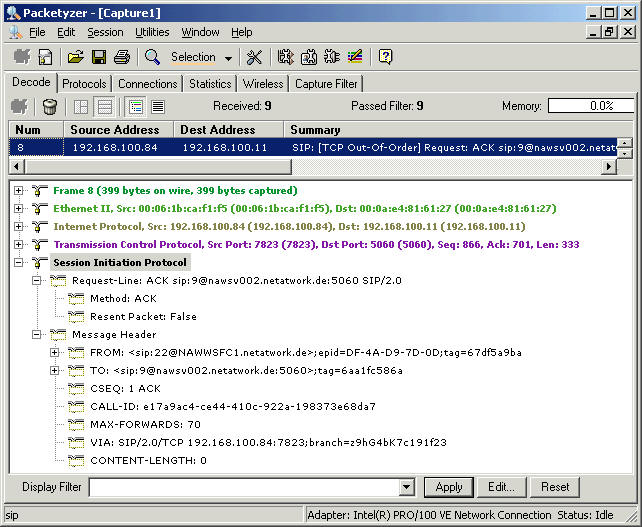The width and height of the screenshot is (642, 527).
Task: Select the CALL-ID tree item
Action: coord(233,407)
